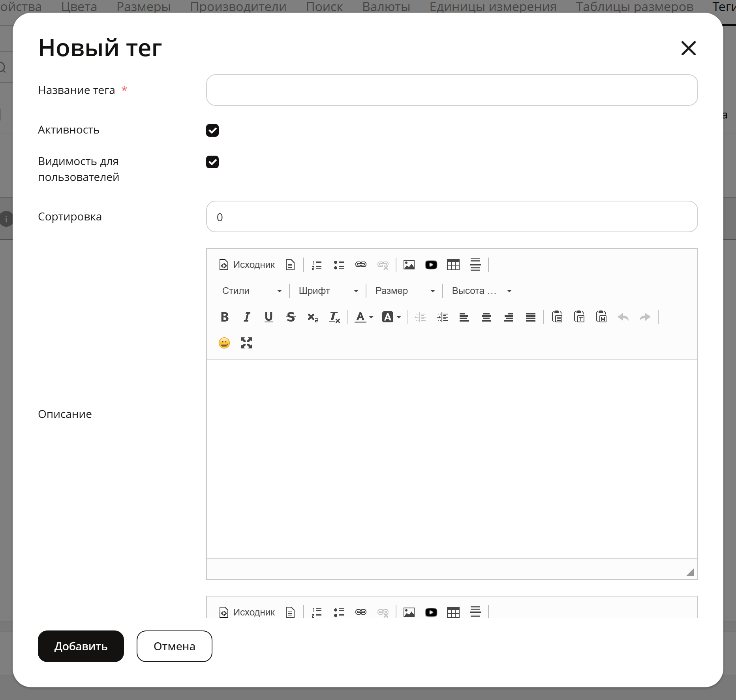This screenshot has width=736, height=700.
Task: Open emoji smiley picker
Action: click(224, 343)
